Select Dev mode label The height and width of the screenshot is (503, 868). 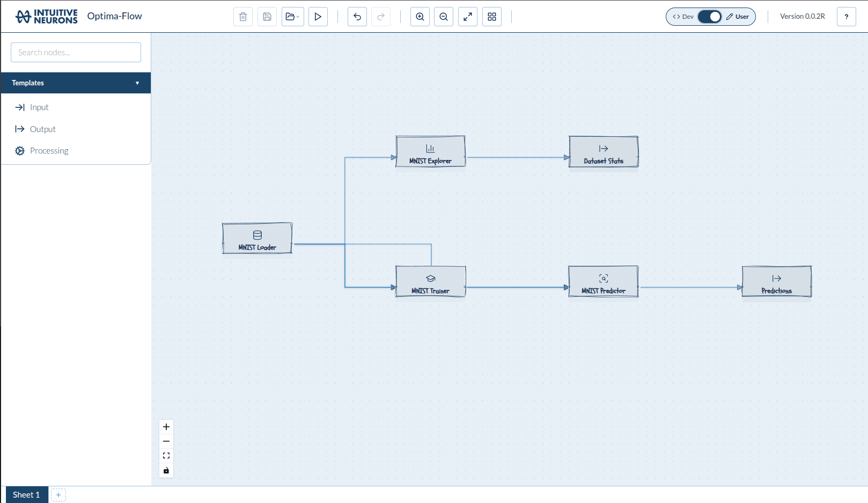click(683, 17)
